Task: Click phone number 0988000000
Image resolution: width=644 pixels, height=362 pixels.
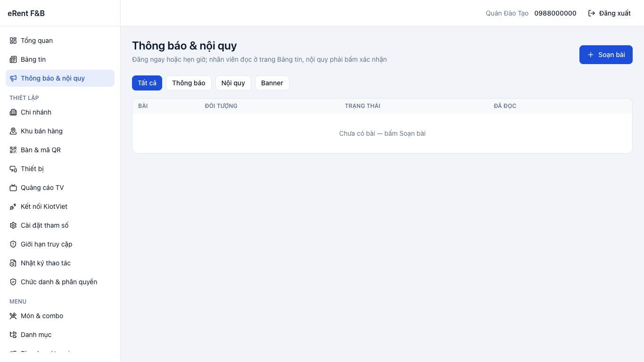Action: (x=555, y=13)
